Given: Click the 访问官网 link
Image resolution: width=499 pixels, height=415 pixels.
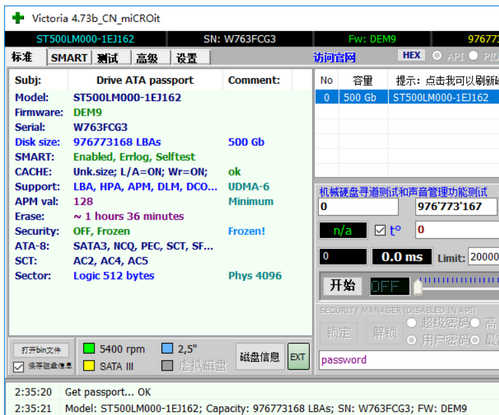Looking at the screenshot, I should pyautogui.click(x=334, y=58).
